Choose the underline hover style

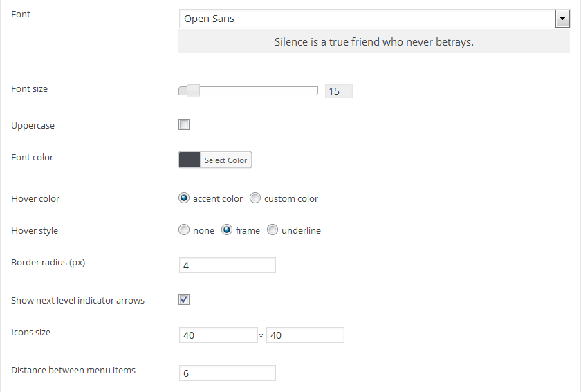tap(273, 230)
